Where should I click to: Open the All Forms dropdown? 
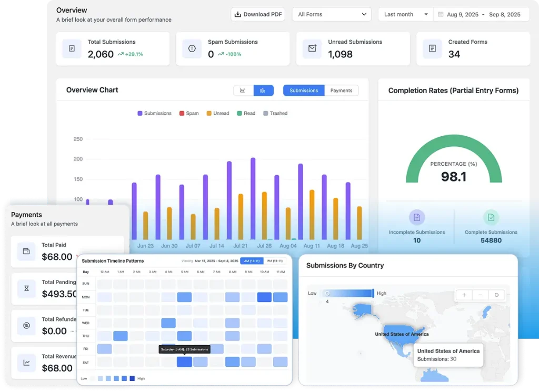[x=331, y=14]
